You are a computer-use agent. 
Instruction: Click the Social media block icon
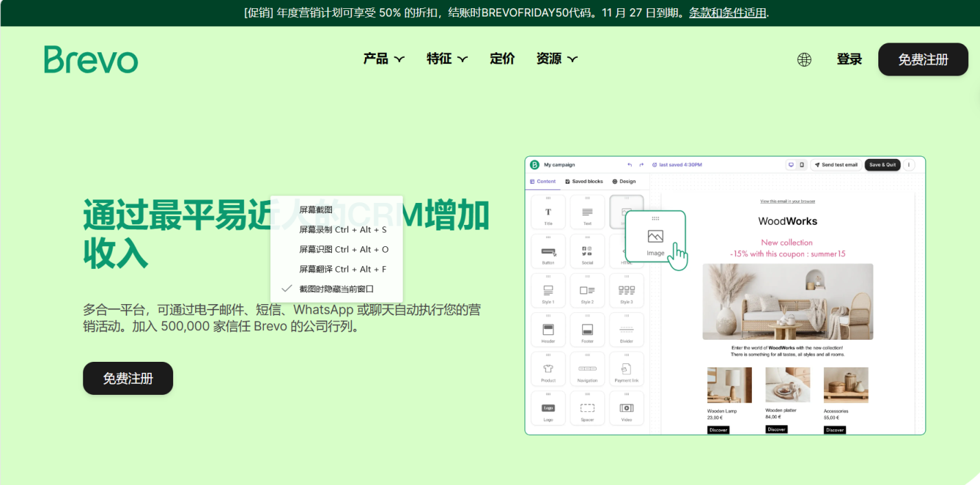(x=587, y=250)
